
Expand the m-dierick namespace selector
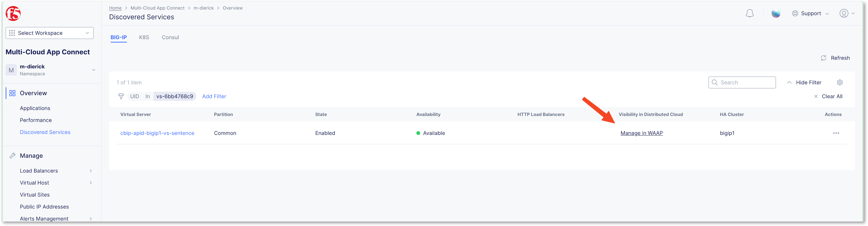(51, 70)
